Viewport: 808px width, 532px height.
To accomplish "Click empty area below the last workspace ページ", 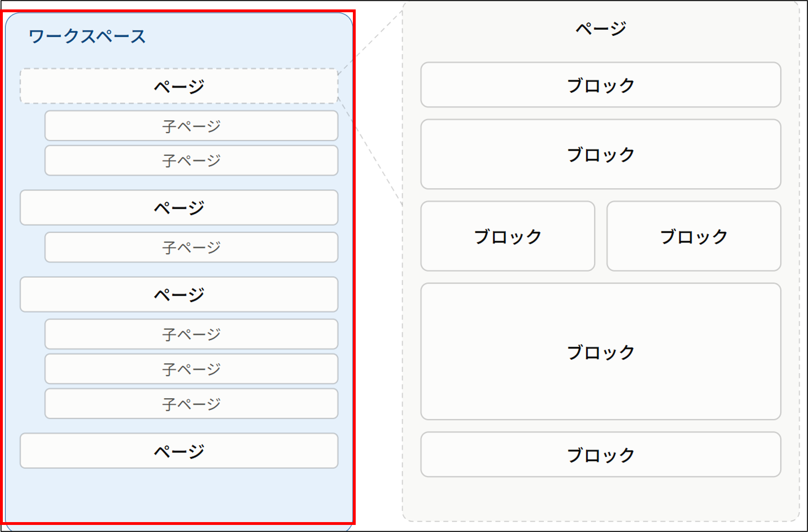I will (x=179, y=495).
